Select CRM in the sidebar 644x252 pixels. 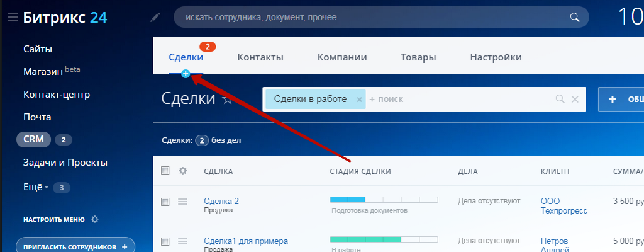(34, 140)
